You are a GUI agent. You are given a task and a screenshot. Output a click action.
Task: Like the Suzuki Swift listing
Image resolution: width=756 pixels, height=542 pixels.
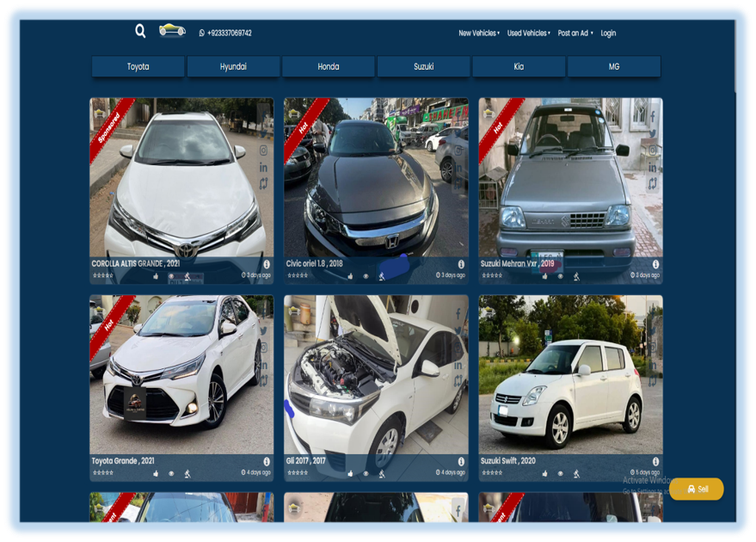point(544,473)
